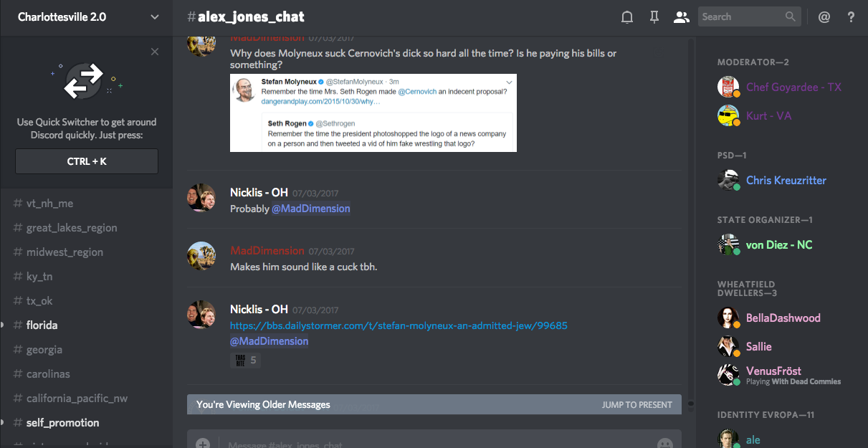Click the Search input field
Screen dimensions: 868x448
click(x=740, y=16)
